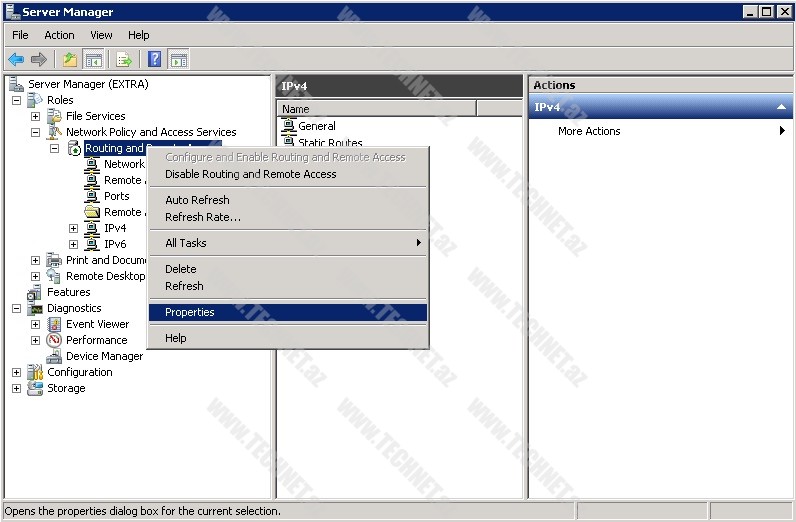The image size is (796, 522).
Task: Click the Features node icon
Action: [35, 292]
